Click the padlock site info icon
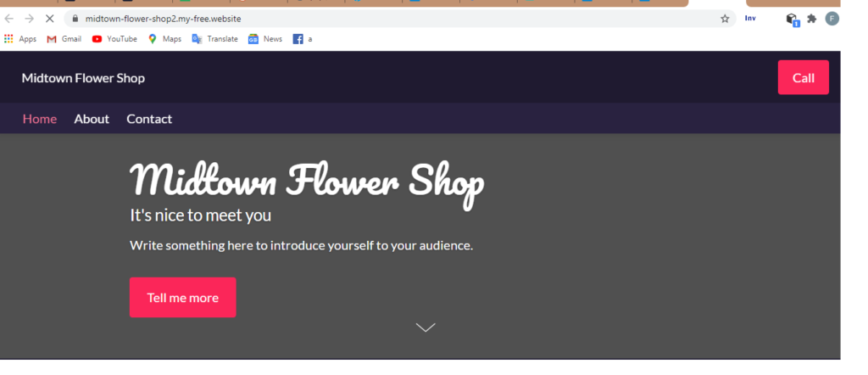Image resolution: width=868 pixels, height=375 pixels. pos(75,19)
